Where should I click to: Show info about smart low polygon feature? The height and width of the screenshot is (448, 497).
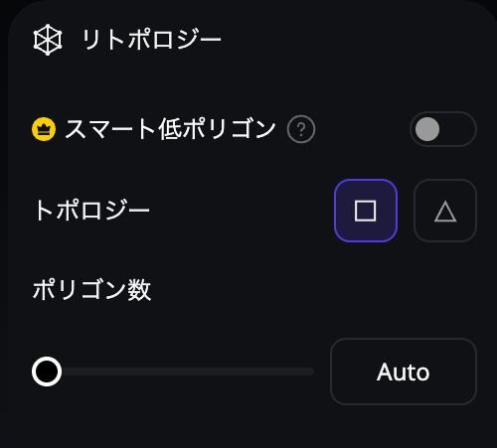click(301, 129)
